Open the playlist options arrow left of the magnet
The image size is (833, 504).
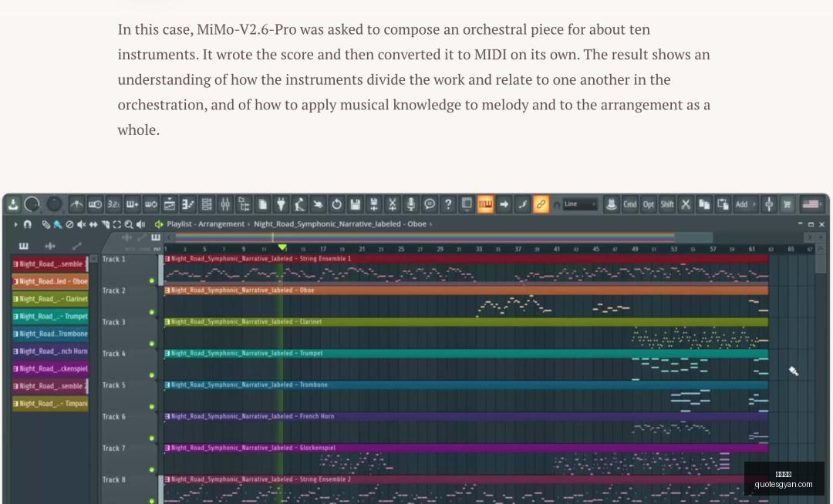[16, 224]
